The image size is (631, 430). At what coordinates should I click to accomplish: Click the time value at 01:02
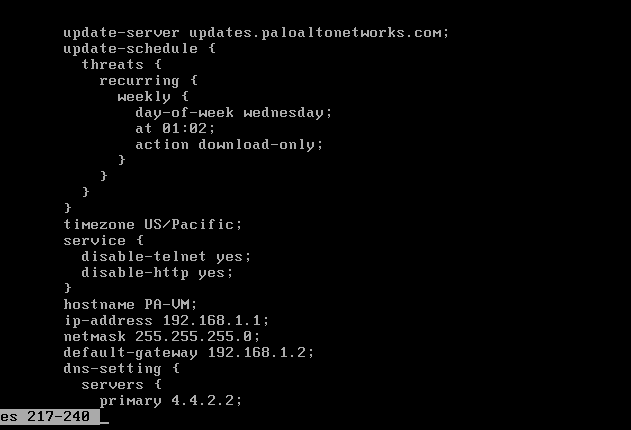click(175, 128)
